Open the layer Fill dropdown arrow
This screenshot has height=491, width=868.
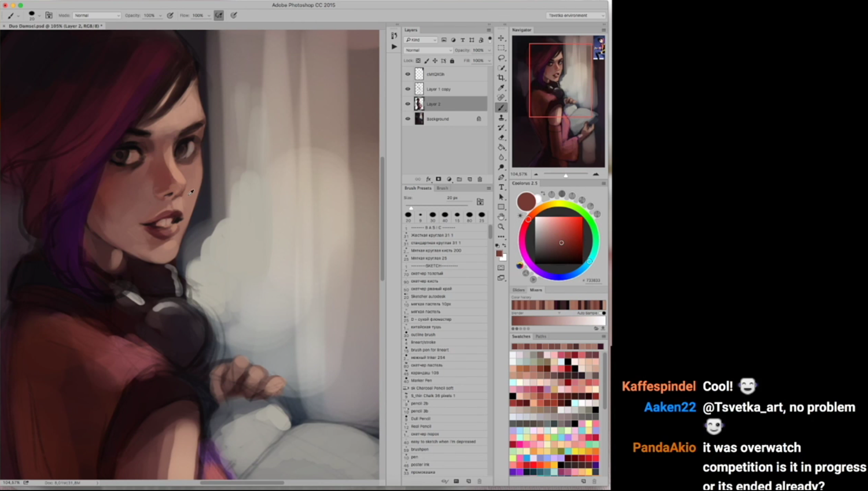(489, 61)
